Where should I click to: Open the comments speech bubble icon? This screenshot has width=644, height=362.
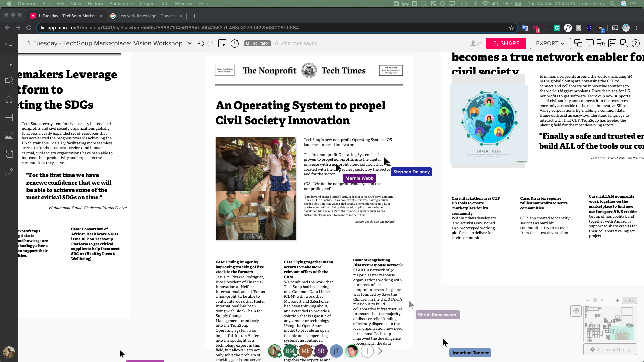coord(589,43)
